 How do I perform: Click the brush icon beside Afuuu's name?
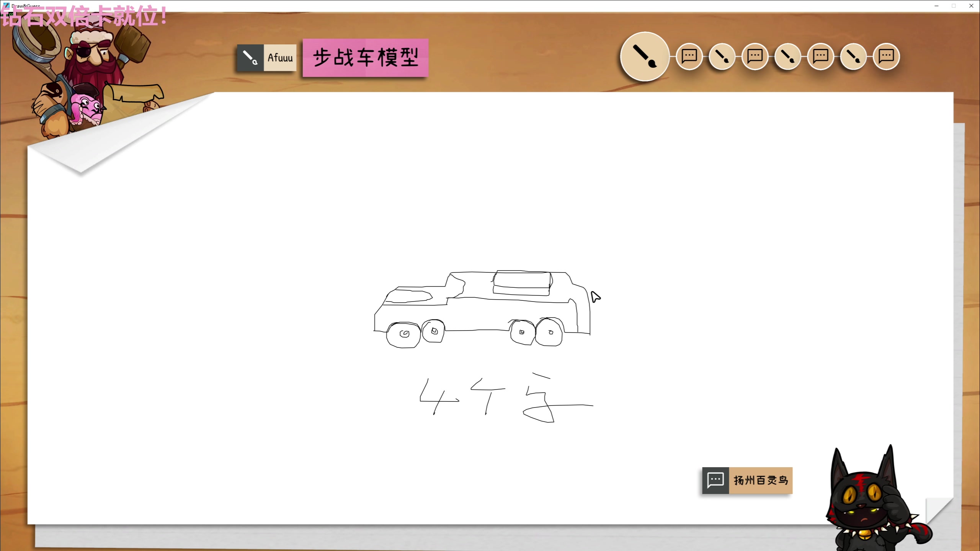(x=250, y=58)
